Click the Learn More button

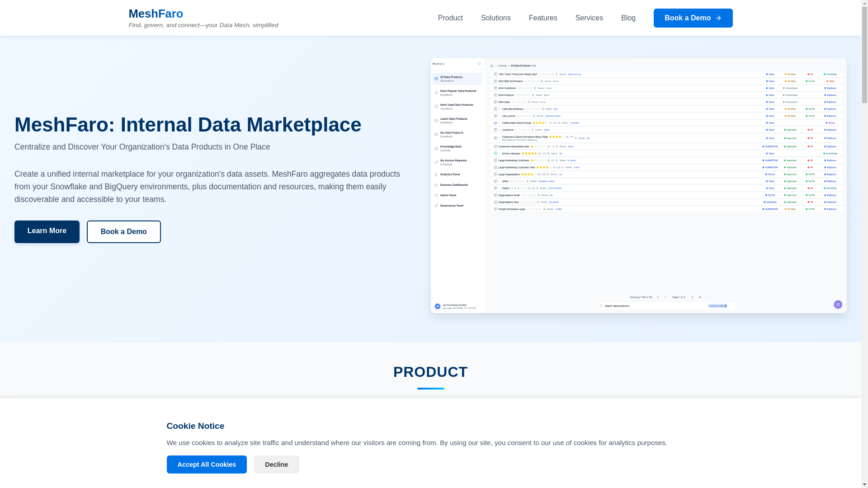coord(47,231)
